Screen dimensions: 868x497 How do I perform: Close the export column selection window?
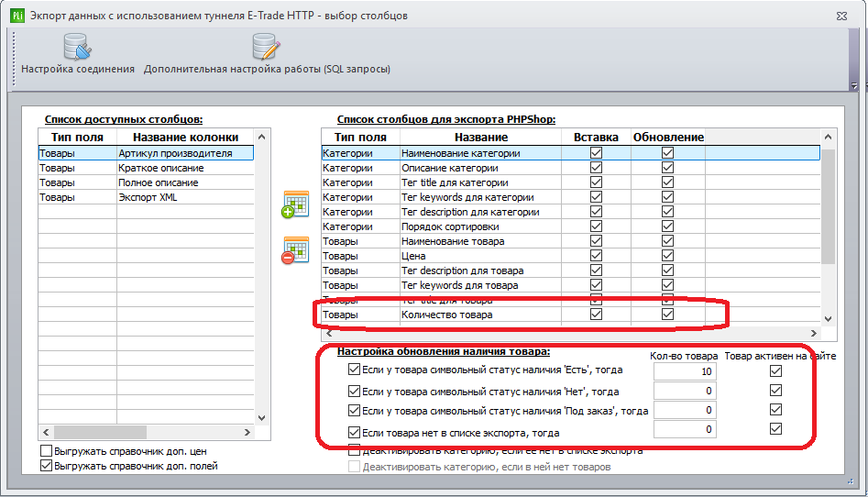click(x=842, y=17)
